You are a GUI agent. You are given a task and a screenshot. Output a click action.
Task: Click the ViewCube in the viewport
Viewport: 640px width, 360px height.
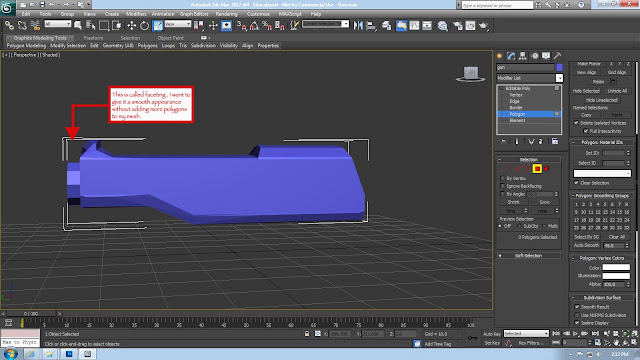click(470, 74)
